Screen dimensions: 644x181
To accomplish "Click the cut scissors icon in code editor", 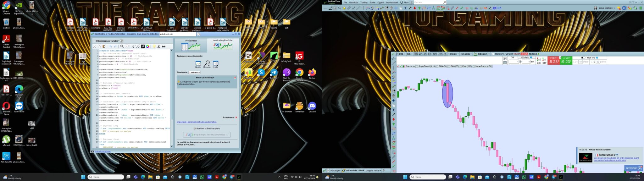I will (x=94, y=47).
